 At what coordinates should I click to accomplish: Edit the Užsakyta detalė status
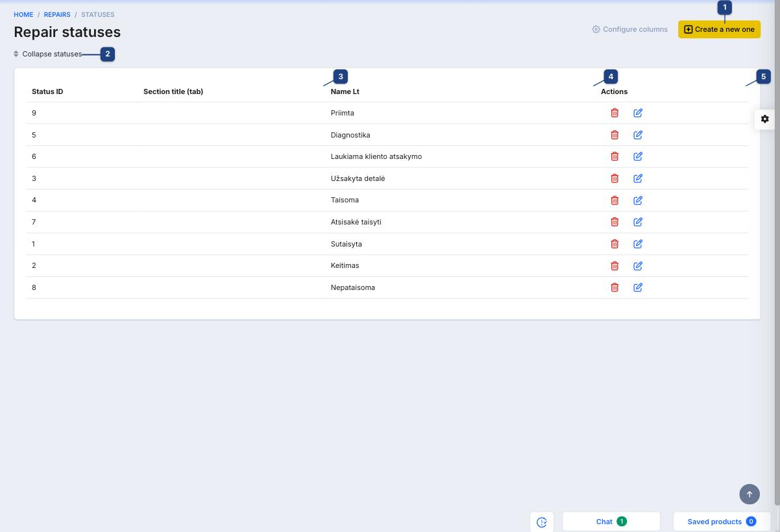[x=638, y=178]
